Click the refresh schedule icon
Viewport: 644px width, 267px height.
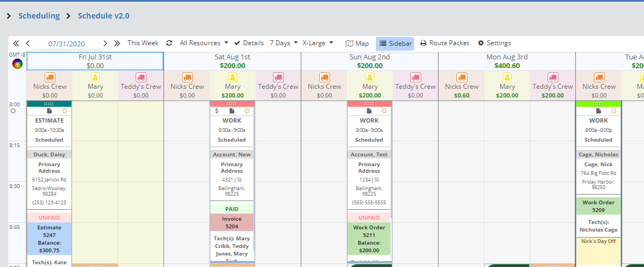(x=169, y=43)
